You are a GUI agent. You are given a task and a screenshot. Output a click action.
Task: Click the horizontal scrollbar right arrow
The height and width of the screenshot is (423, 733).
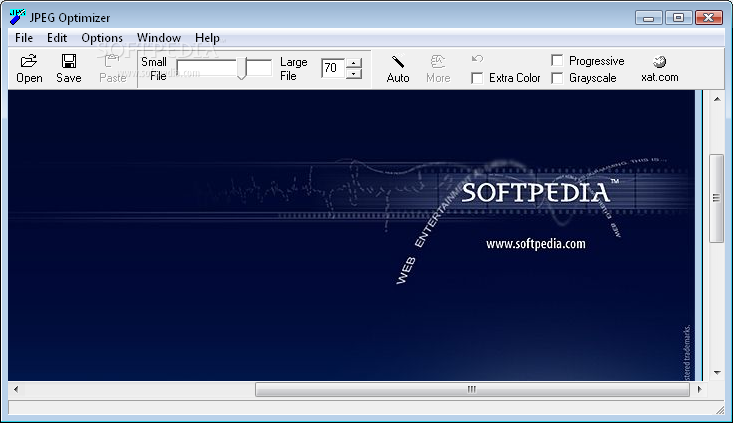click(699, 389)
